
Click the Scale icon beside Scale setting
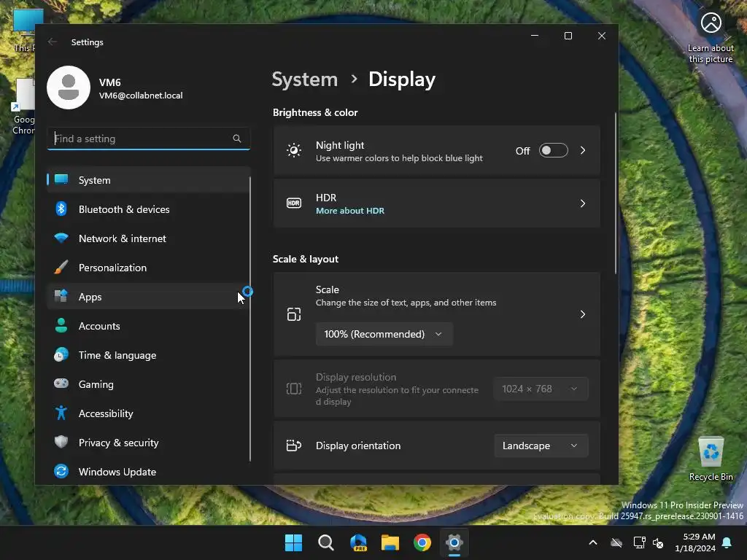[294, 314]
